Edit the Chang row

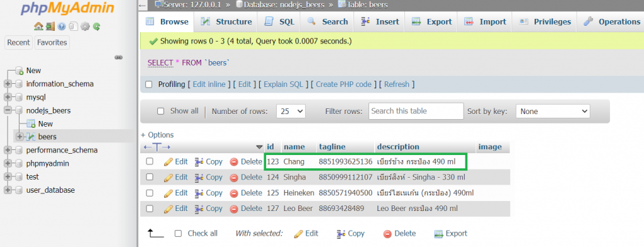click(x=176, y=162)
